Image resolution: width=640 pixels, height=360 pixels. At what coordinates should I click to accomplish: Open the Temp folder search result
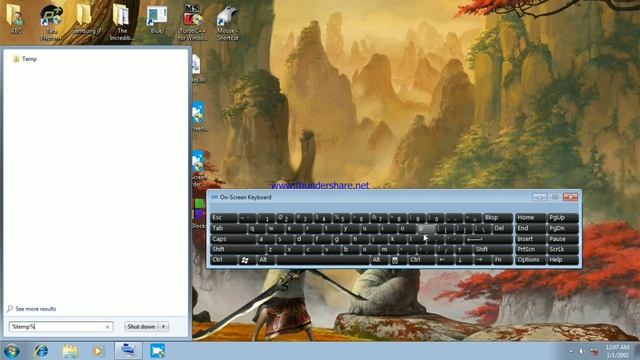point(25,59)
